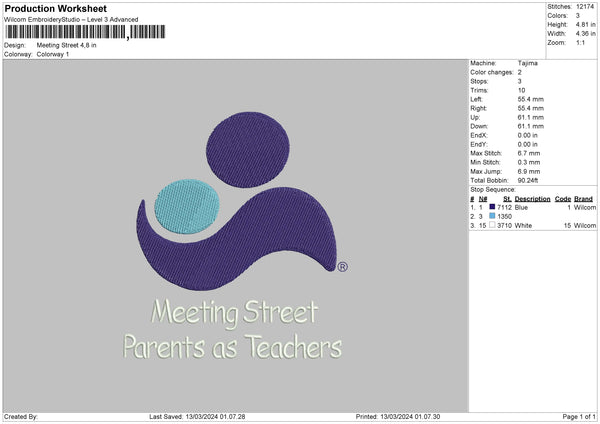The image size is (600, 424).
Task: Click the Zoom value 1:1
Action: pos(580,42)
